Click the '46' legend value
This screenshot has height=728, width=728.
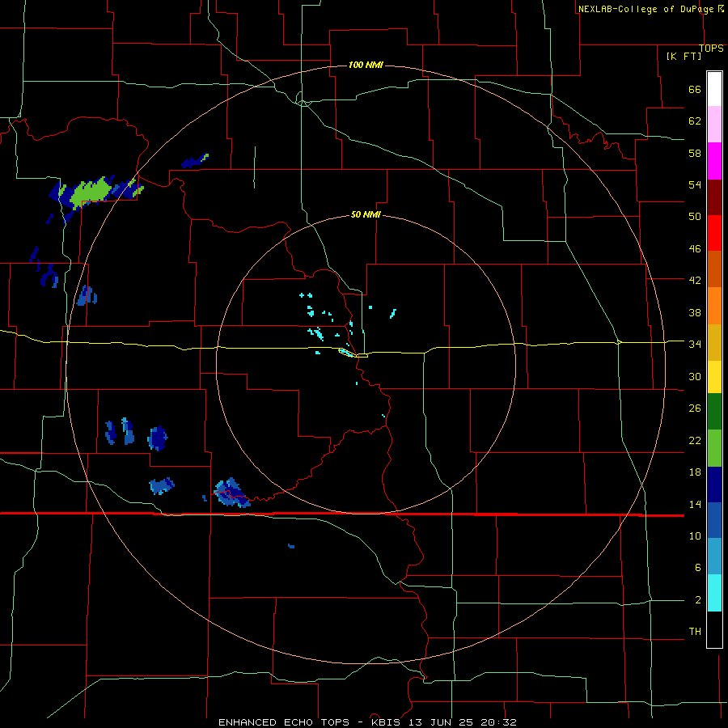coord(695,249)
